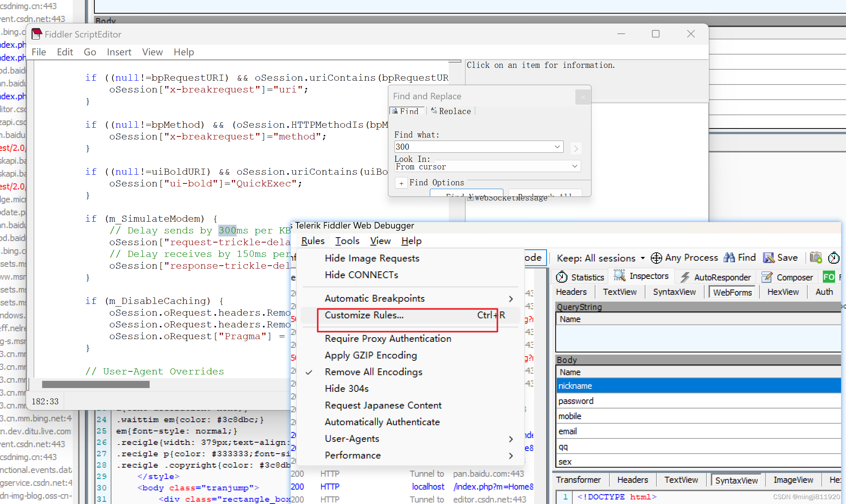Switch to the HexView tab
The width and height of the screenshot is (846, 504).
click(783, 292)
